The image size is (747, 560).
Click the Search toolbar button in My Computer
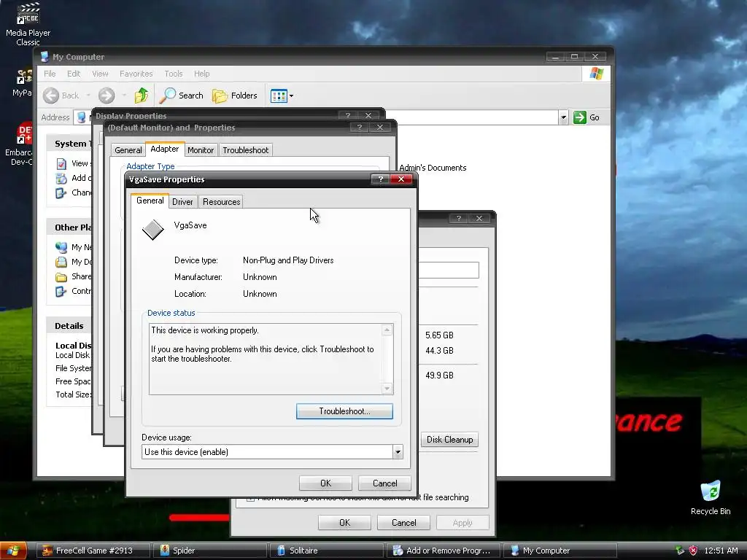pyautogui.click(x=181, y=96)
